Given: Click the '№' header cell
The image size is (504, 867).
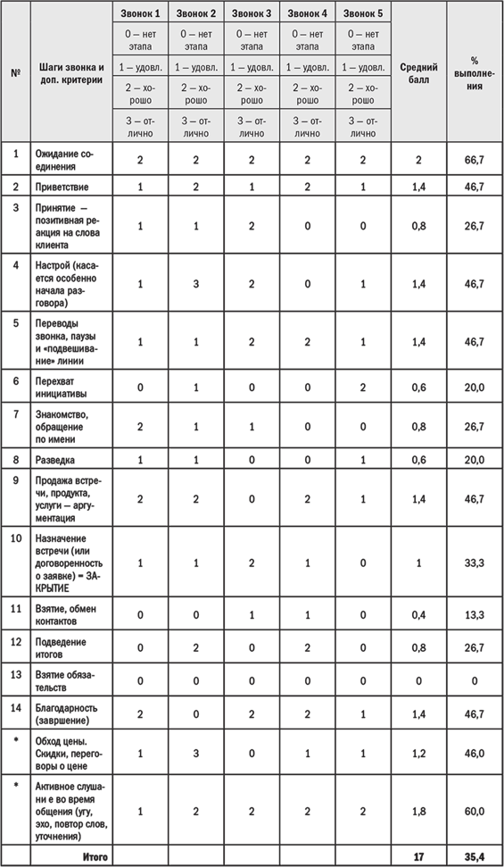Looking at the screenshot, I should pyautogui.click(x=15, y=72).
